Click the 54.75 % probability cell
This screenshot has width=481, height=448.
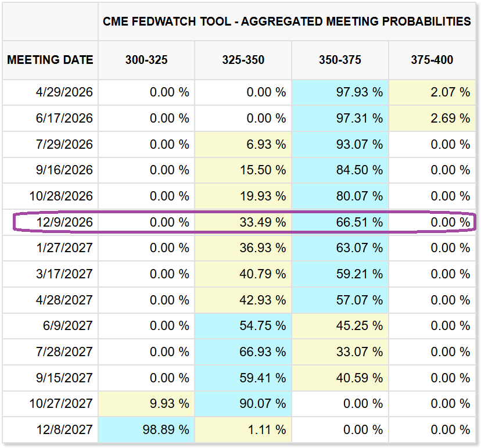coord(264,326)
